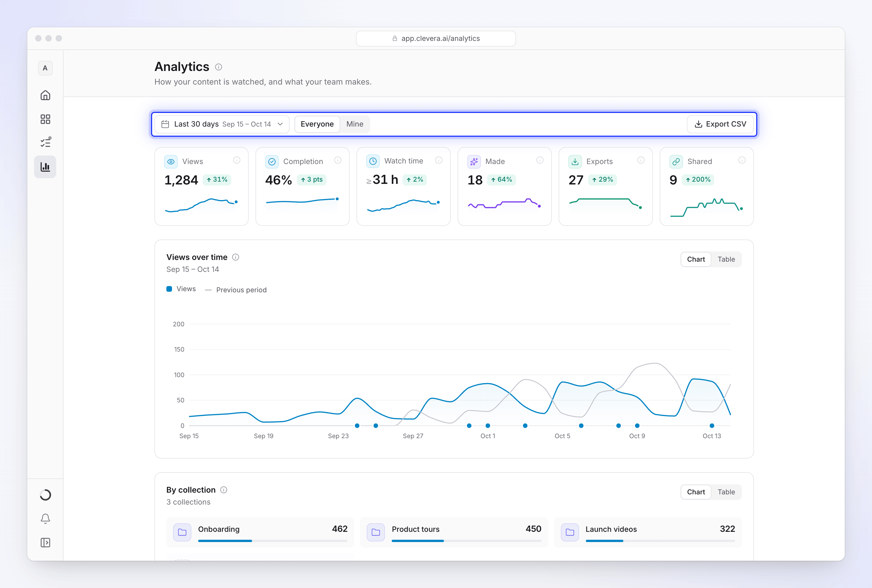Click the 64% badge on Made card
Viewport: 872px width, 588px height.
(502, 180)
